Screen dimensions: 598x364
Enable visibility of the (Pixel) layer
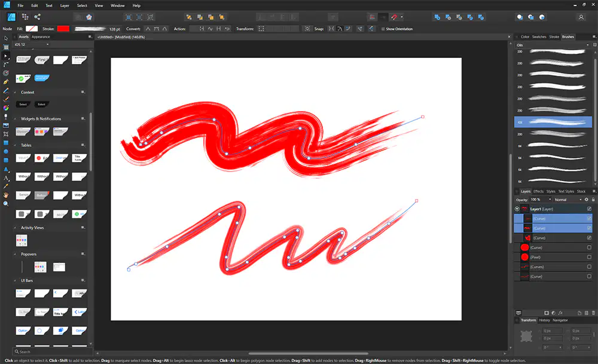pyautogui.click(x=589, y=257)
